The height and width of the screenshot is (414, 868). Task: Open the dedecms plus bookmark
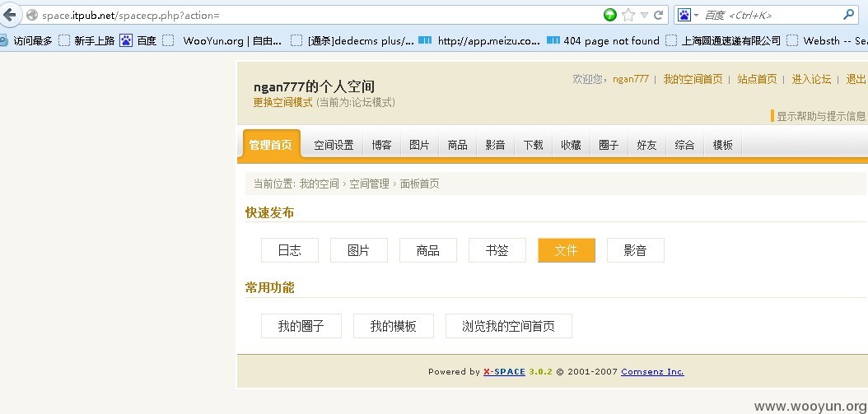(352, 40)
